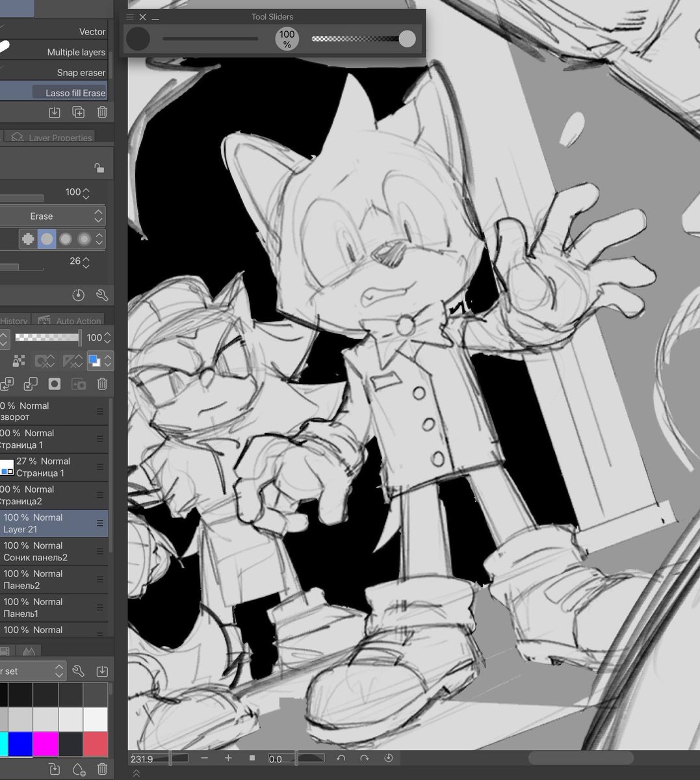
Task: Pick the magenta color swatch
Action: point(45,744)
